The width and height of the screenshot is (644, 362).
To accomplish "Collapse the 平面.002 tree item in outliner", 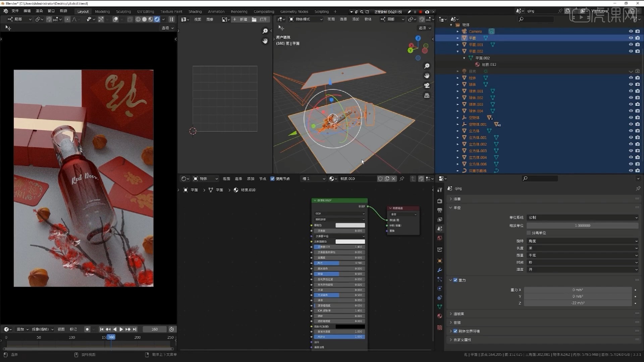I will pyautogui.click(x=458, y=51).
